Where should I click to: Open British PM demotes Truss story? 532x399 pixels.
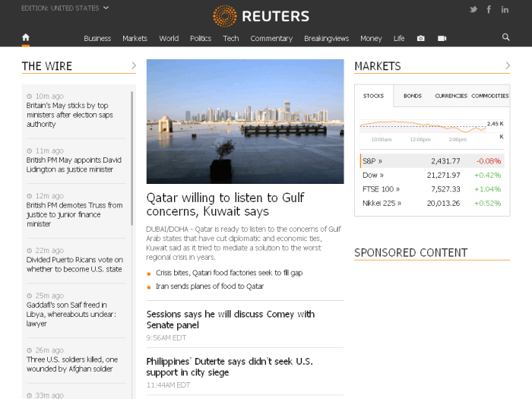[x=74, y=214]
